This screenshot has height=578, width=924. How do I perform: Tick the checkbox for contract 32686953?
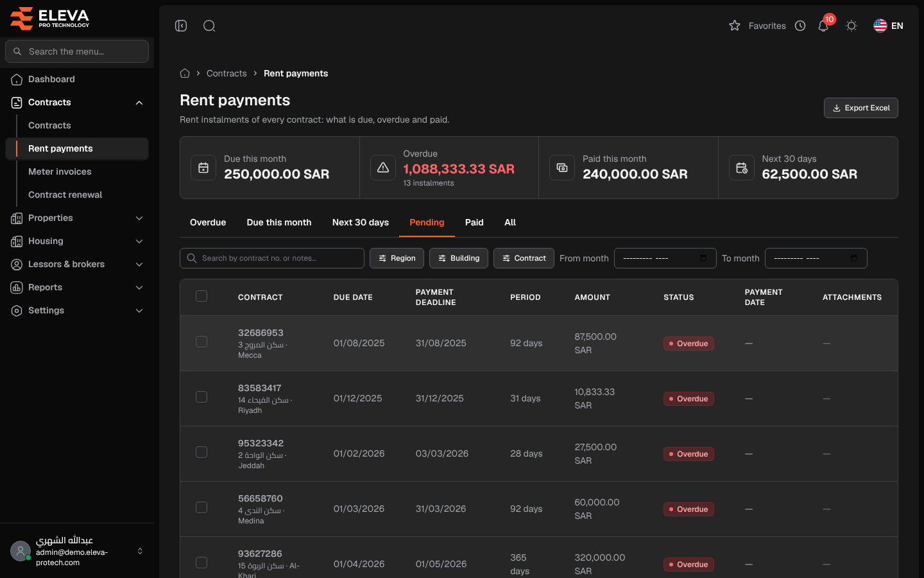tap(201, 342)
